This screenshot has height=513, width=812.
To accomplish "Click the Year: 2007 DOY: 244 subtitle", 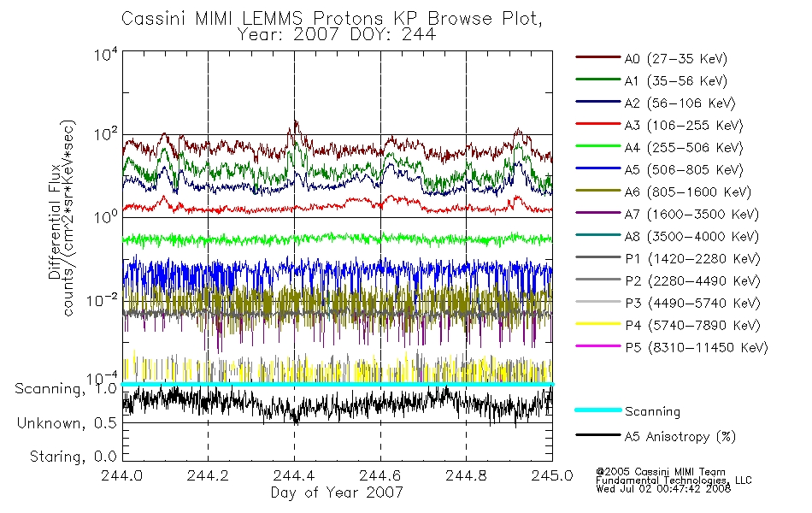I will point(337,35).
